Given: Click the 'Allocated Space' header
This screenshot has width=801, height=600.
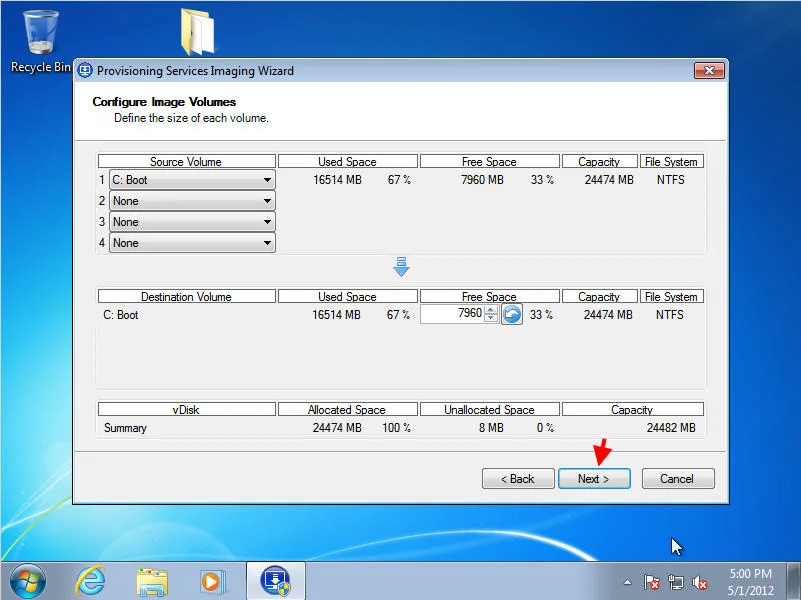Looking at the screenshot, I should [x=347, y=410].
